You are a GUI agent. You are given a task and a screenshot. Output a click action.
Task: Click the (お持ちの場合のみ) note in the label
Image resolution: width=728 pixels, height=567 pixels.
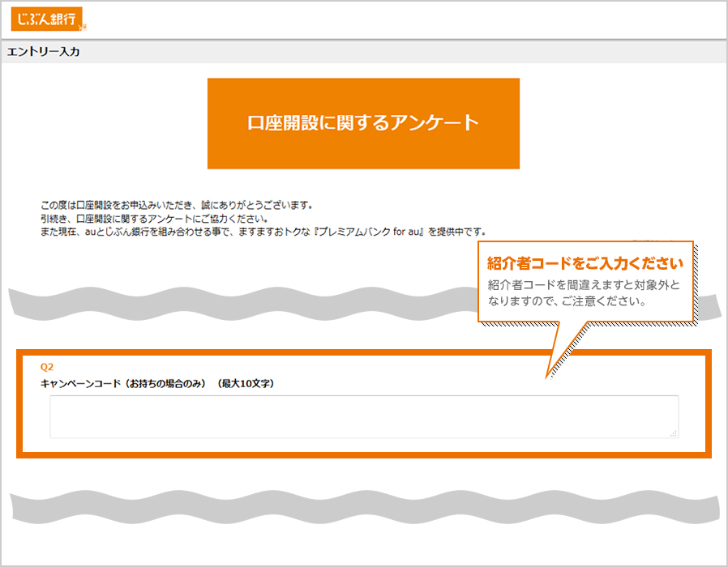(x=165, y=383)
